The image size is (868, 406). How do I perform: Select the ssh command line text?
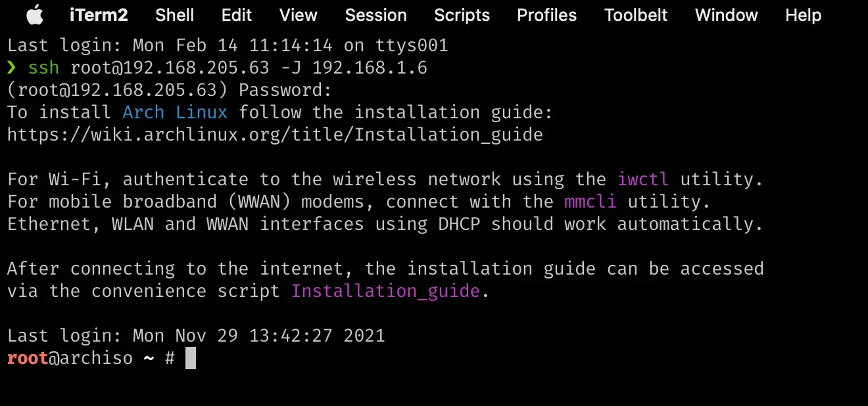tap(226, 67)
